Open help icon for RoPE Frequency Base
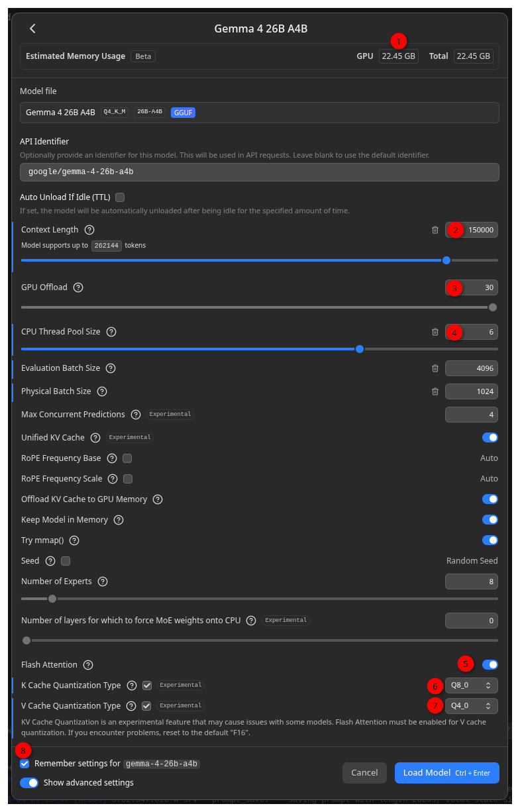The height and width of the screenshot is (812, 520). (x=112, y=458)
